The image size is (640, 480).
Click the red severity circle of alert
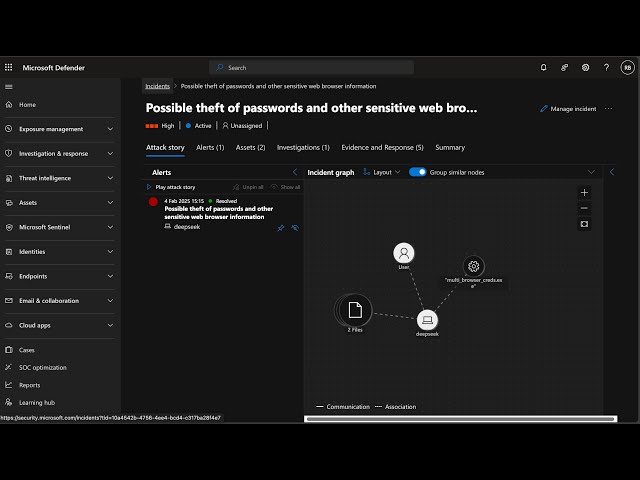point(153,202)
